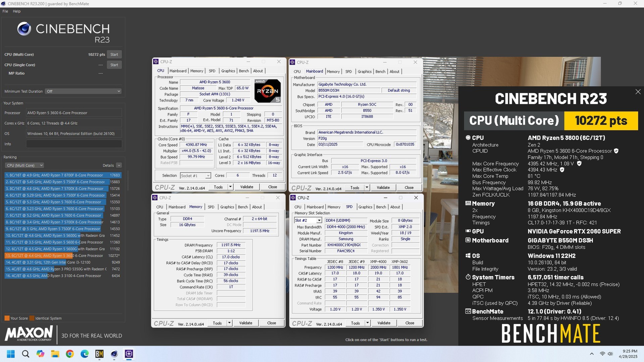Start CPU Single Core test
This screenshot has width=644, height=362.
point(114,65)
